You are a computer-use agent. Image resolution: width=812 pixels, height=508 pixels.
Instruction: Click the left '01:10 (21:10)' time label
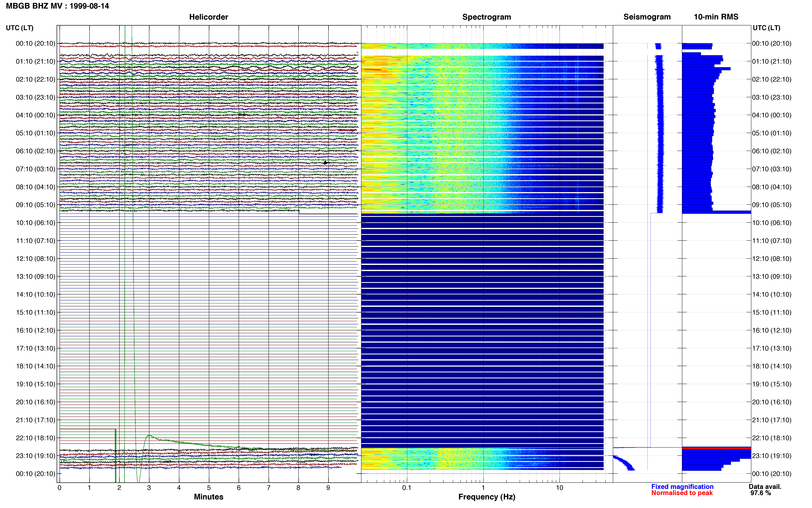click(x=36, y=61)
